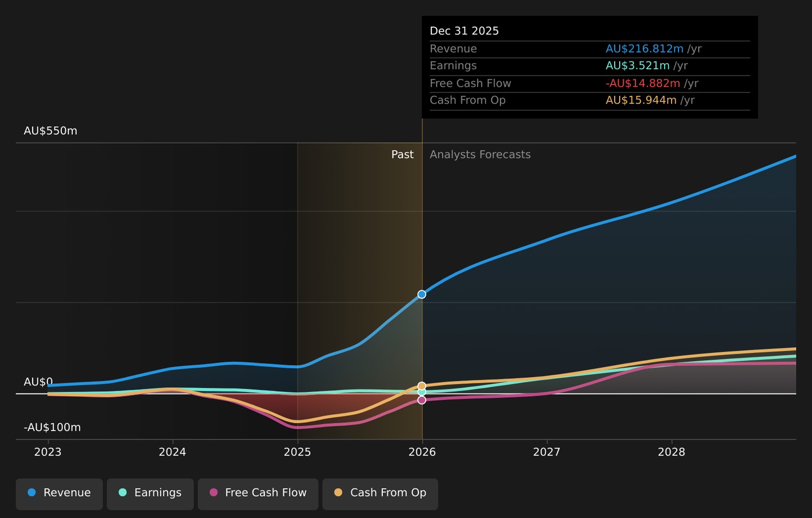Click the blue Revenue dot in legend
The height and width of the screenshot is (518, 812).
tap(32, 493)
